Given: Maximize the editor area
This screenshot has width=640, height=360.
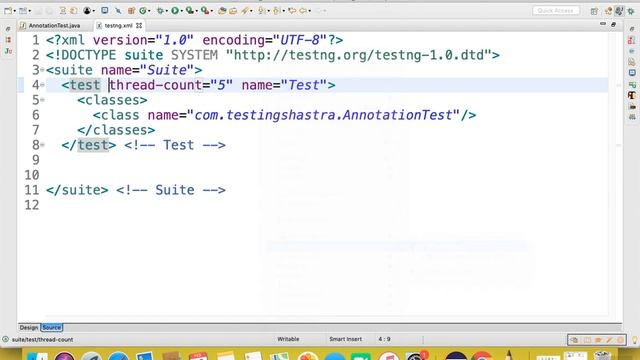Looking at the screenshot, I should [x=613, y=24].
